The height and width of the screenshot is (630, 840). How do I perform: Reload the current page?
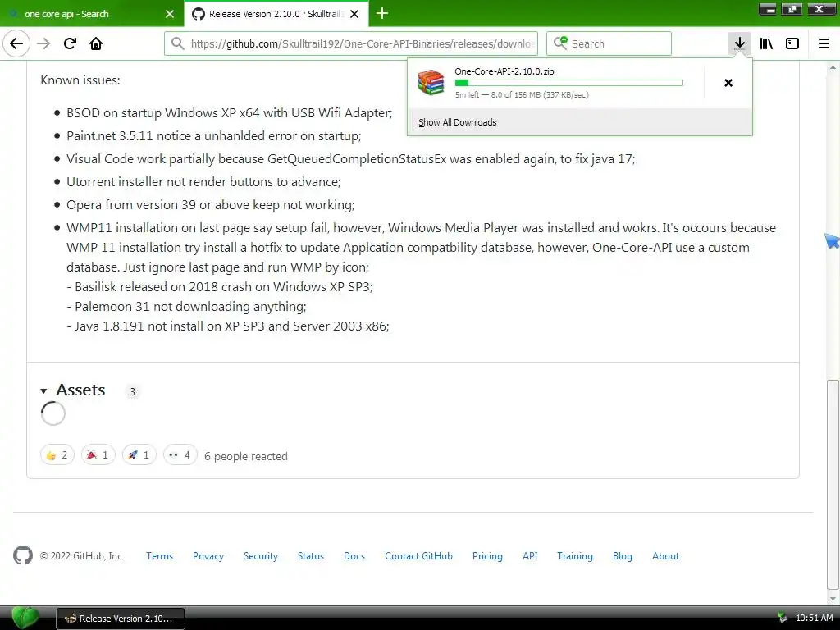(x=71, y=43)
